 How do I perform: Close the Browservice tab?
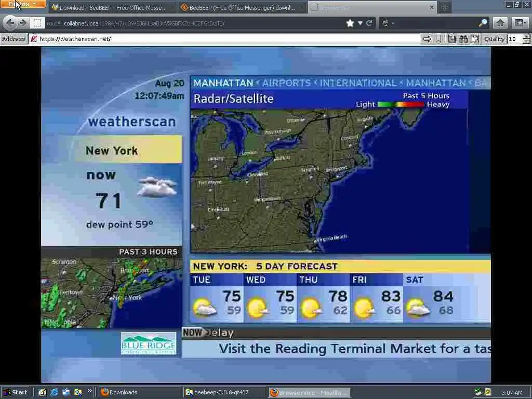tap(432, 7)
